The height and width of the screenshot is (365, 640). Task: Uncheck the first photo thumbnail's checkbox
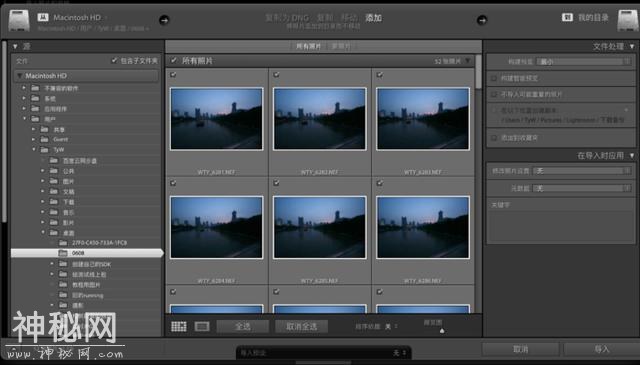(173, 74)
